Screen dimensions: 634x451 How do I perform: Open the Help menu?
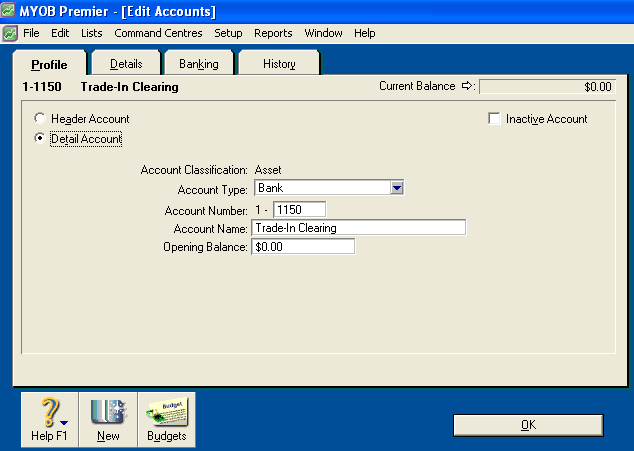[x=364, y=33]
